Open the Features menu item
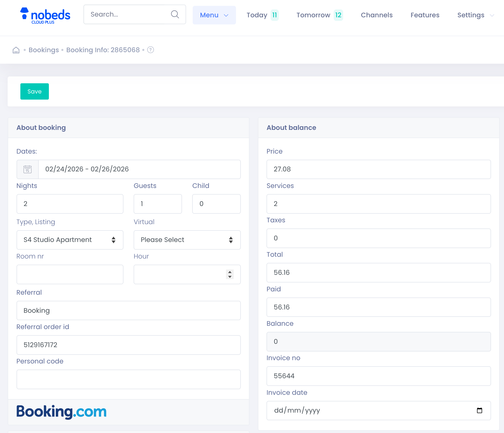 click(x=425, y=15)
